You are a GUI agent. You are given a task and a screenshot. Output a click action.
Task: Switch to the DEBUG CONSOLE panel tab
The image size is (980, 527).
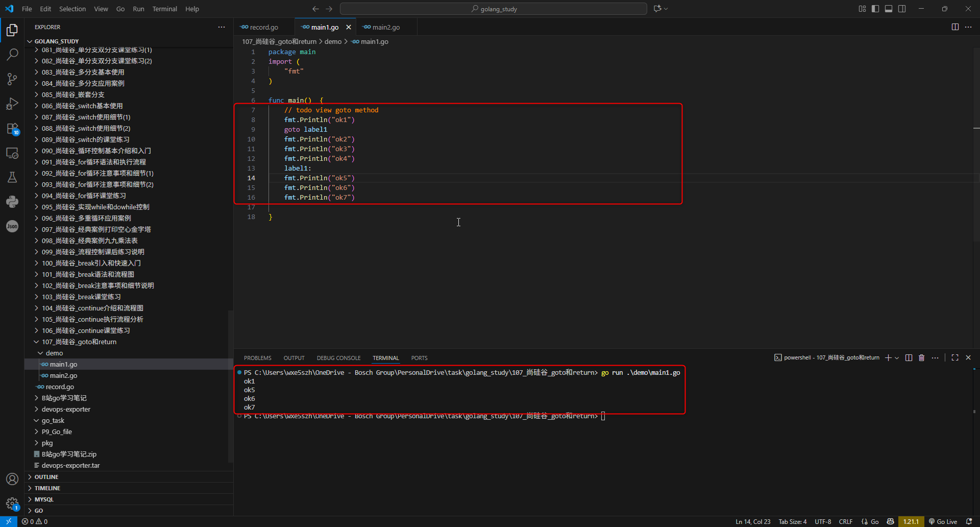coord(338,358)
